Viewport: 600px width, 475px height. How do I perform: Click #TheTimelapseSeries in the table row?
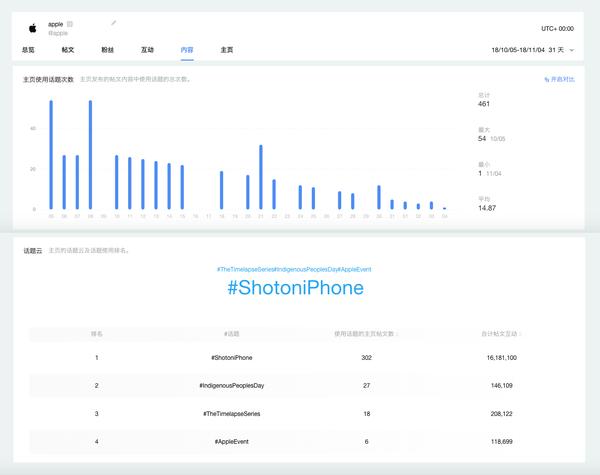click(232, 414)
